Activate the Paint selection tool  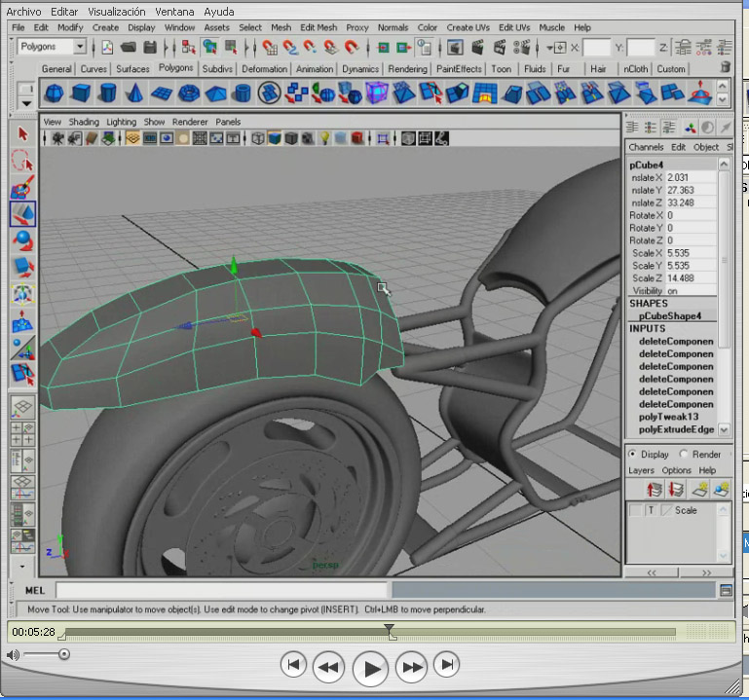coord(22,187)
